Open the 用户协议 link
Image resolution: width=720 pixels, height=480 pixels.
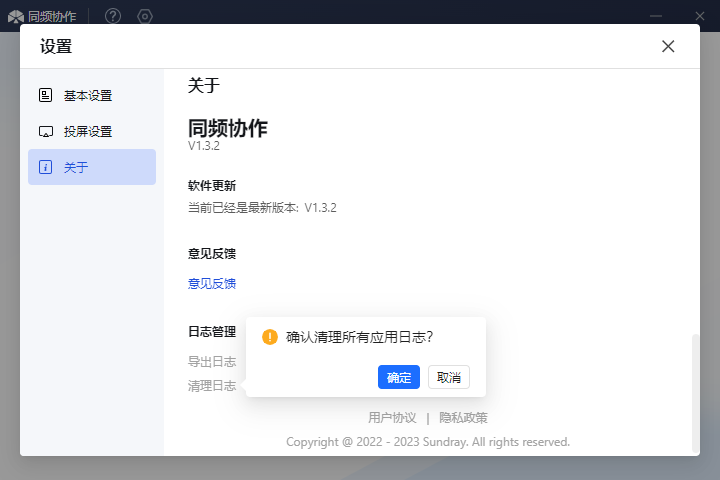tap(392, 418)
